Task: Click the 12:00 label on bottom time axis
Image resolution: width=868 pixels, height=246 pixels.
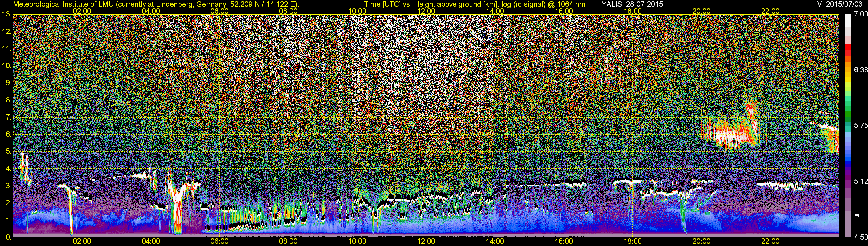Action: click(426, 241)
